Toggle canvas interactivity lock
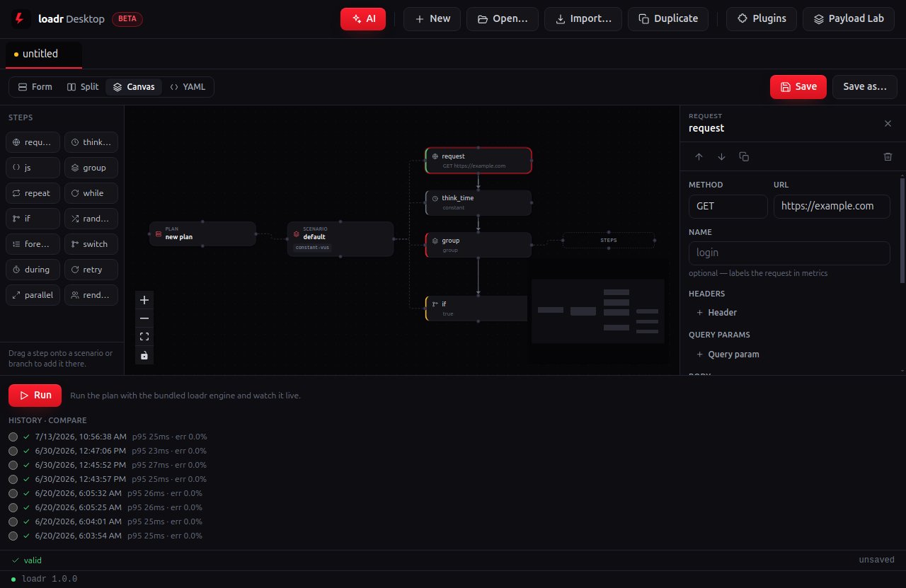The image size is (906, 588). [144, 355]
